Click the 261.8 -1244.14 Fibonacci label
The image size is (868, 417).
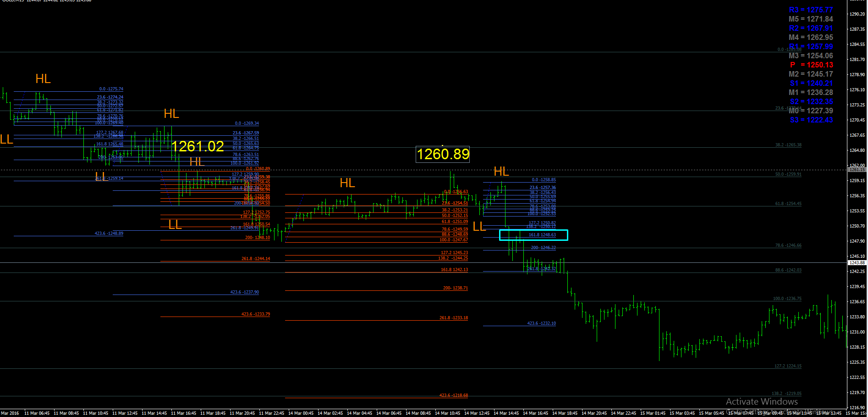click(x=256, y=259)
